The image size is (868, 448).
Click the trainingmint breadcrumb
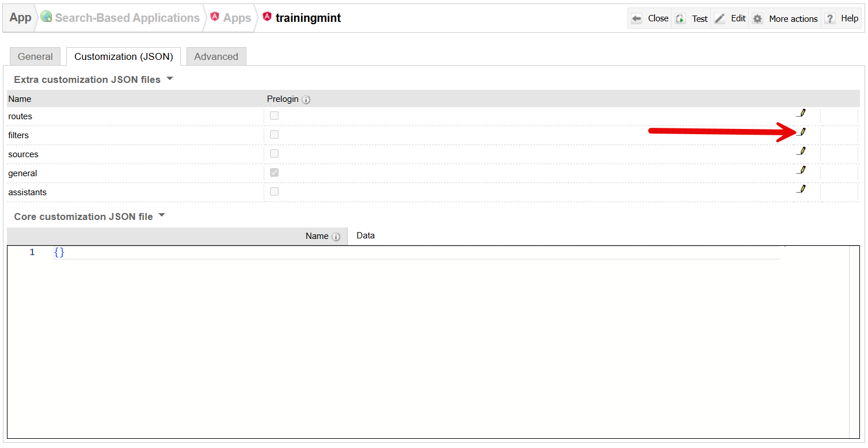309,18
